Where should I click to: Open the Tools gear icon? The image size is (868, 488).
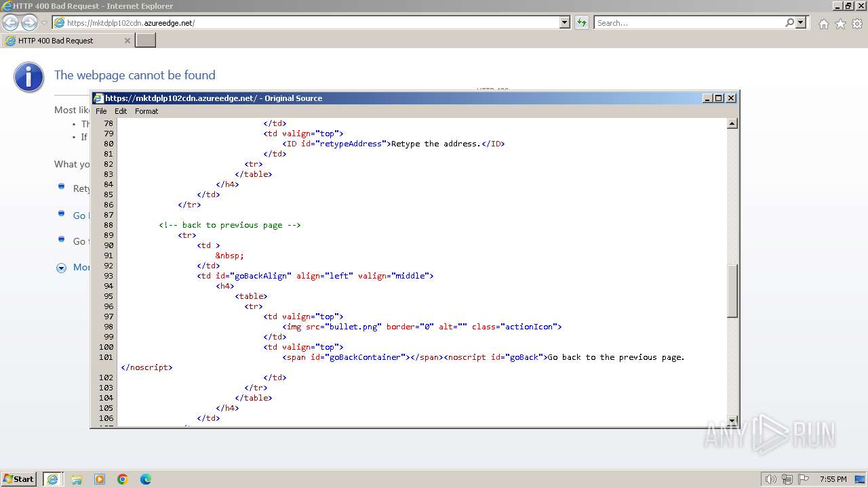857,24
